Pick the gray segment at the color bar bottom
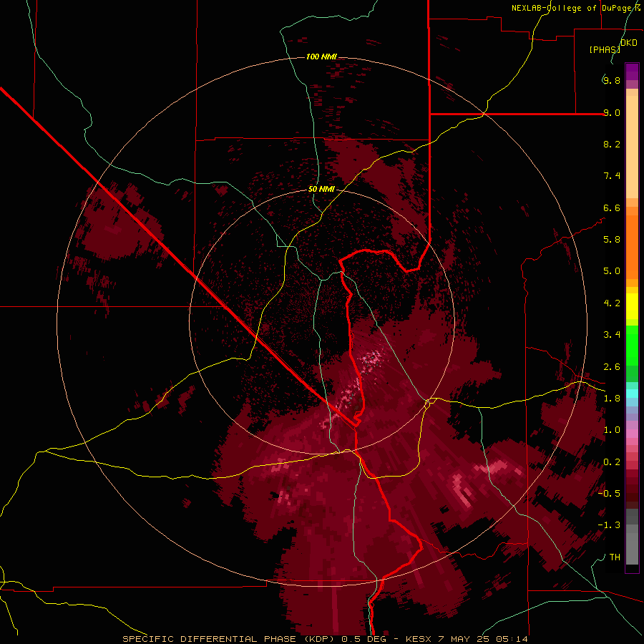The image size is (644, 644). click(x=632, y=537)
